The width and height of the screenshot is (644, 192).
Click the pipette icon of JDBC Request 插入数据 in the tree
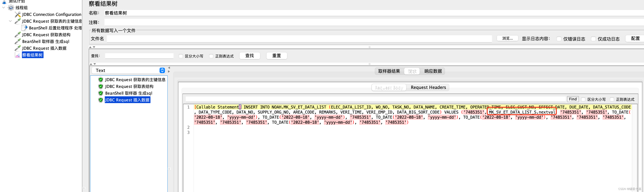[x=18, y=48]
